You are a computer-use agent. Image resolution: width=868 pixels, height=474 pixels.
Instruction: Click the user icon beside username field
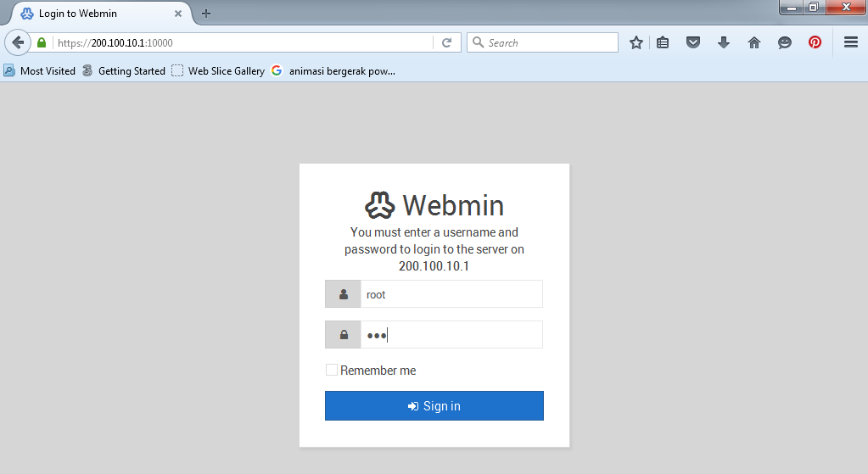pyautogui.click(x=344, y=294)
